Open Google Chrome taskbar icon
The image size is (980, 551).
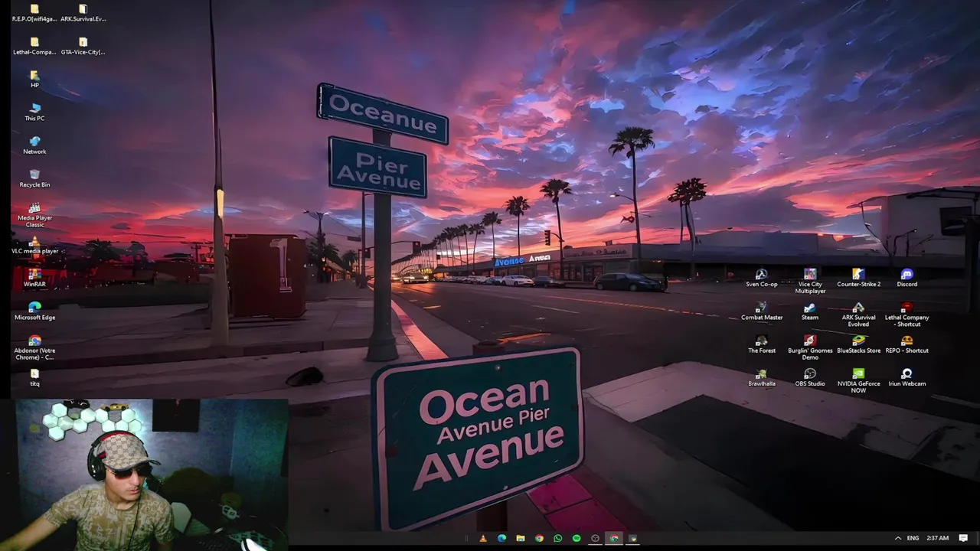[x=539, y=538]
